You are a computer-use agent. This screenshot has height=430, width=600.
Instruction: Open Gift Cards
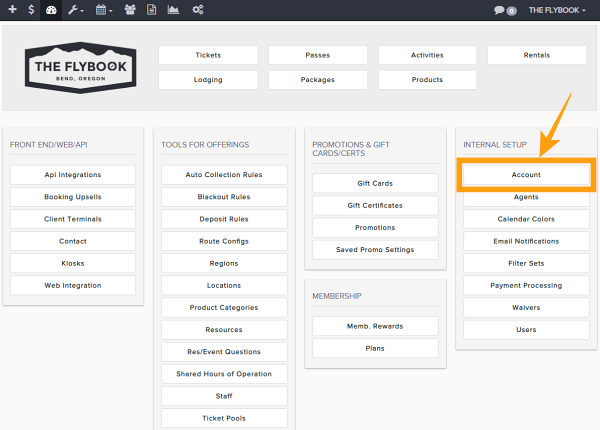pos(375,183)
